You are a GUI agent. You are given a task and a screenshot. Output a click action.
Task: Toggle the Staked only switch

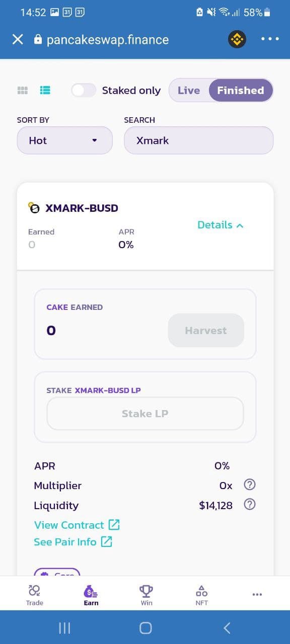(x=84, y=91)
